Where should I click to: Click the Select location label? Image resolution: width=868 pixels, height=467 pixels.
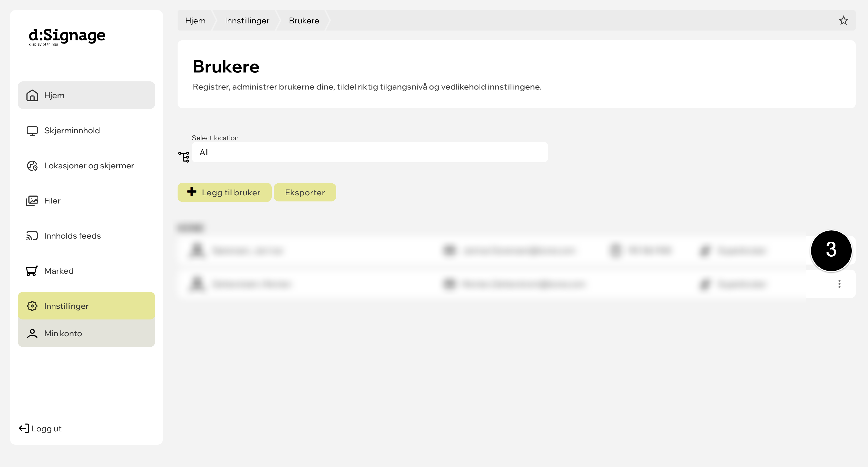tap(215, 138)
